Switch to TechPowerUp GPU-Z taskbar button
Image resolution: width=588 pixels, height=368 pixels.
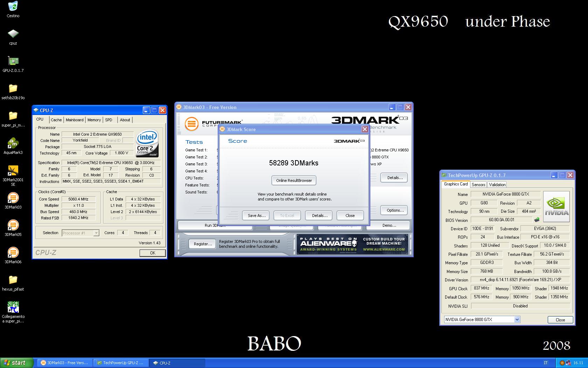[120, 363]
